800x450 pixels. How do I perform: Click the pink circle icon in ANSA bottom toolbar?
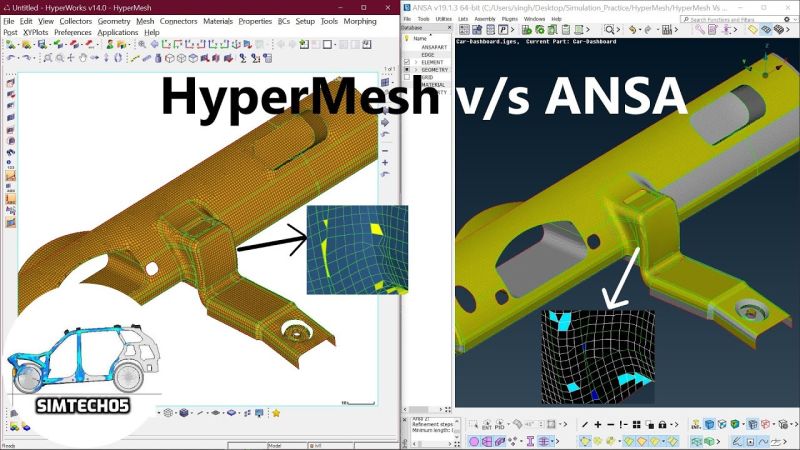click(x=474, y=441)
